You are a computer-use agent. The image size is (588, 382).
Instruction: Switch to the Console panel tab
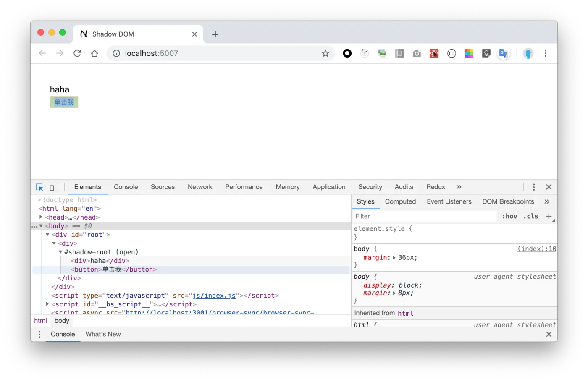tap(126, 187)
